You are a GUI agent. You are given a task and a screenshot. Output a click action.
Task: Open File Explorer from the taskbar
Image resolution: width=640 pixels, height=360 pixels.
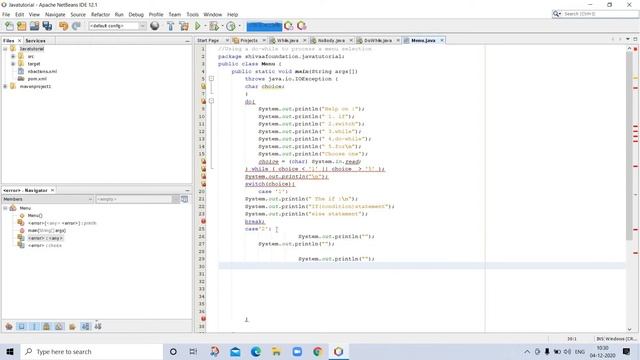point(276,351)
